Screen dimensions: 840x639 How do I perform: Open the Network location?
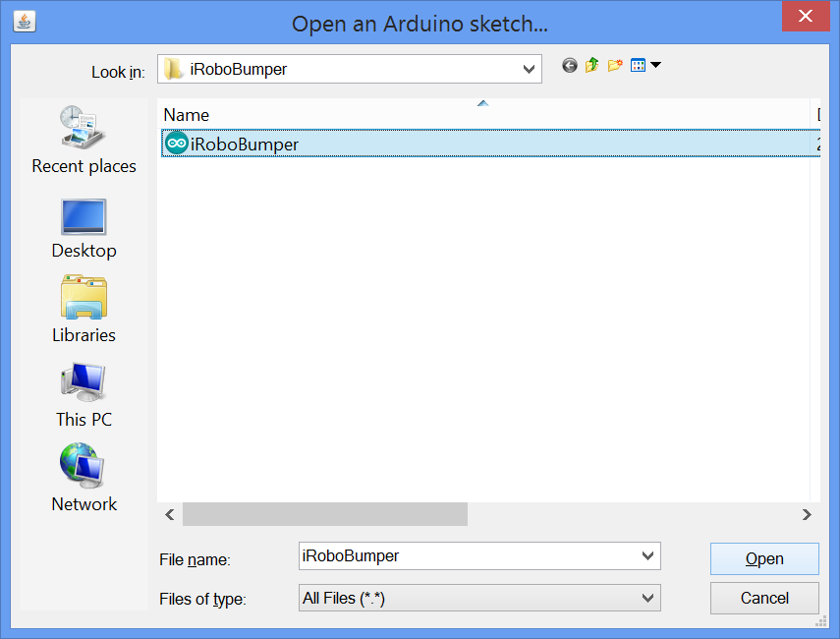pyautogui.click(x=84, y=479)
